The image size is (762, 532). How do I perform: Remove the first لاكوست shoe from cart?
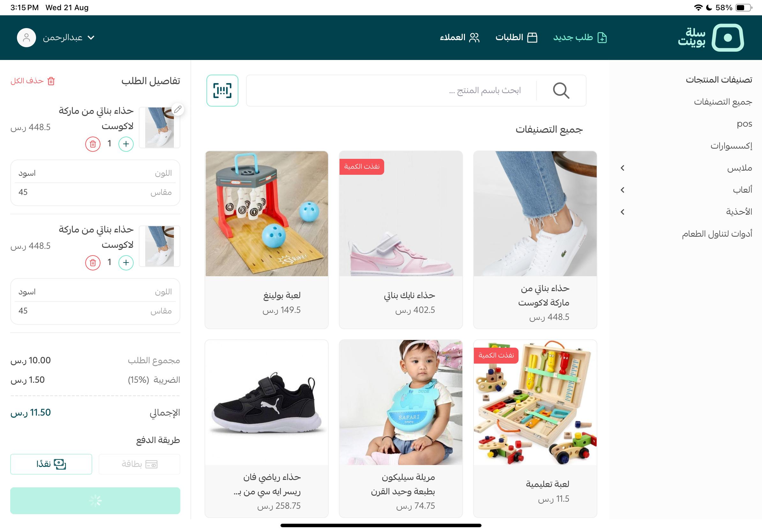(x=93, y=144)
